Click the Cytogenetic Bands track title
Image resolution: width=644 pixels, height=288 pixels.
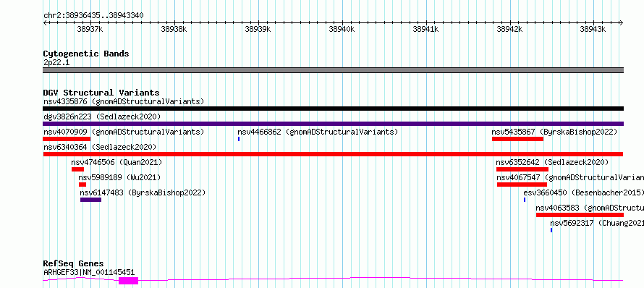click(x=86, y=54)
